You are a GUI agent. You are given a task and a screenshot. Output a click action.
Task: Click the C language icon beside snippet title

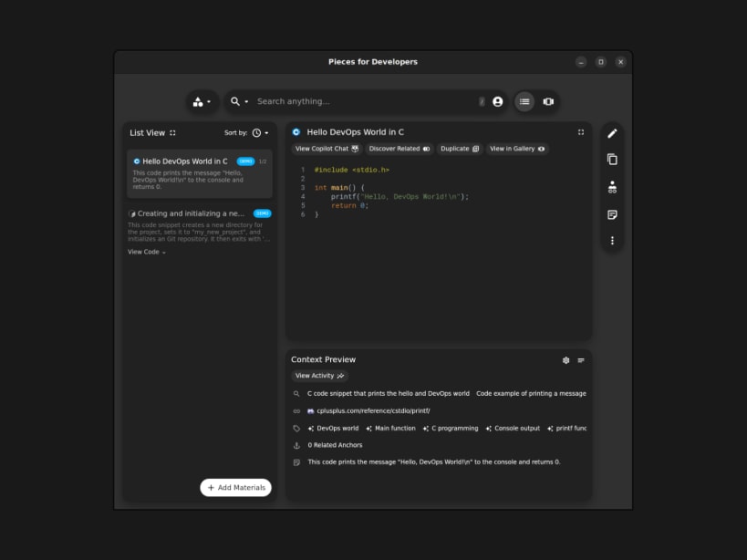pos(296,132)
